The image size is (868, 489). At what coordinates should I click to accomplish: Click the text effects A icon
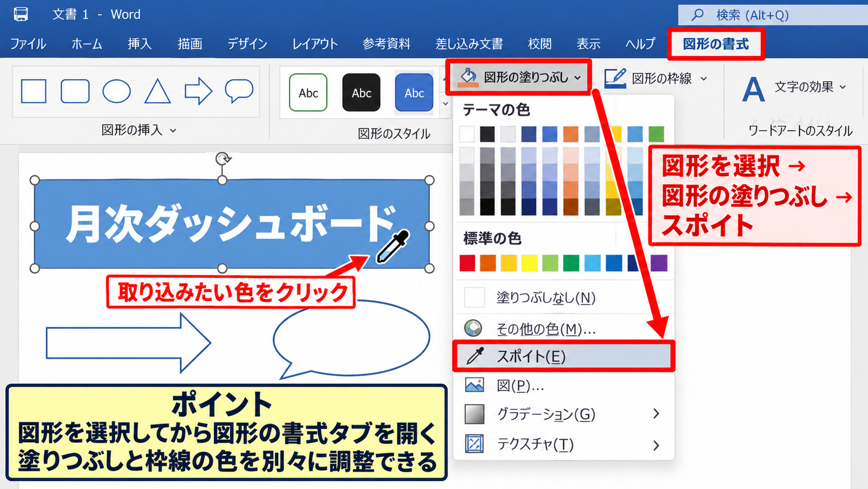[x=753, y=89]
